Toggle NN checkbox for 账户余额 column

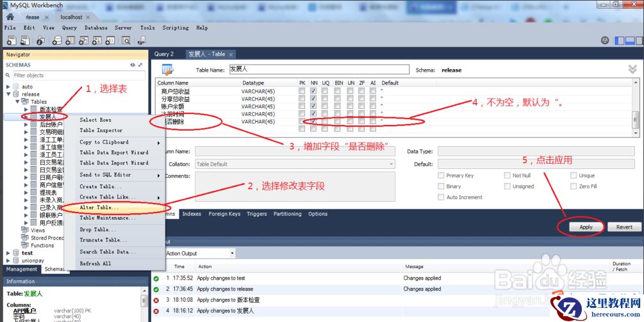[313, 106]
